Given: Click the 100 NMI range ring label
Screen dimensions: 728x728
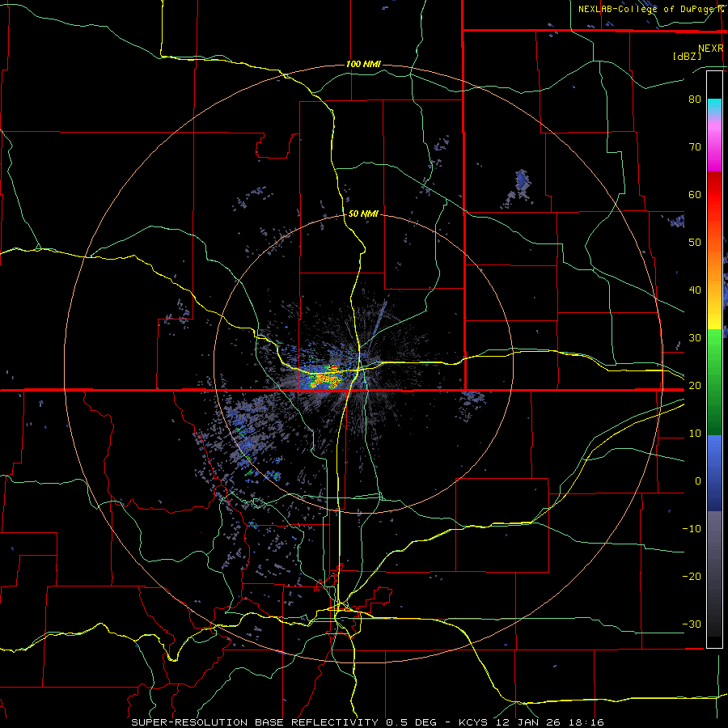Looking at the screenshot, I should point(363,64).
